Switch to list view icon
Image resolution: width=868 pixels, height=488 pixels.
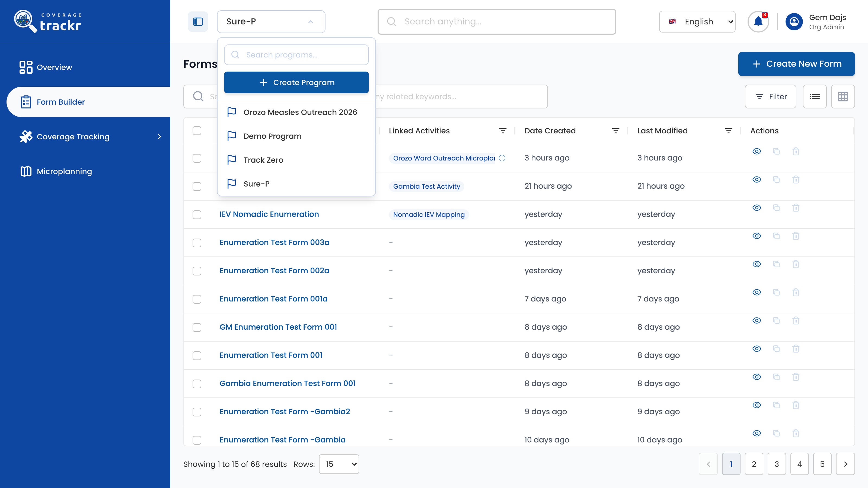coord(815,97)
